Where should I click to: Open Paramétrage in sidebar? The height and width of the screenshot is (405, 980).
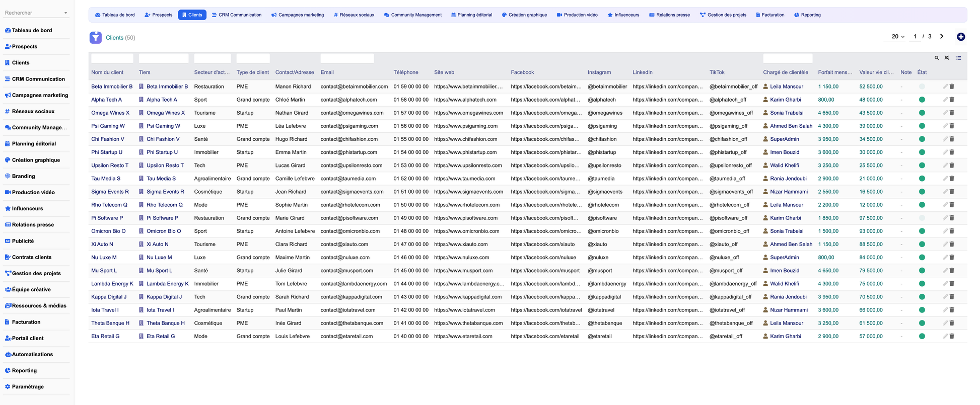point(28,386)
